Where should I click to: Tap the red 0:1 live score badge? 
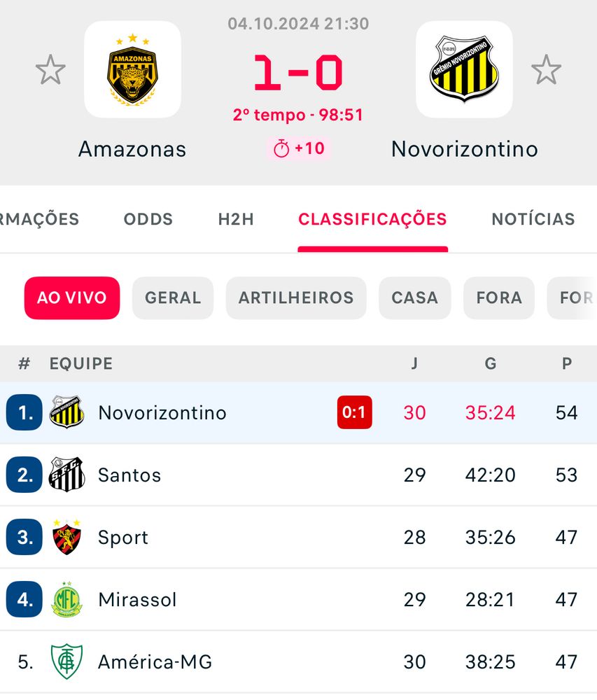tap(354, 412)
